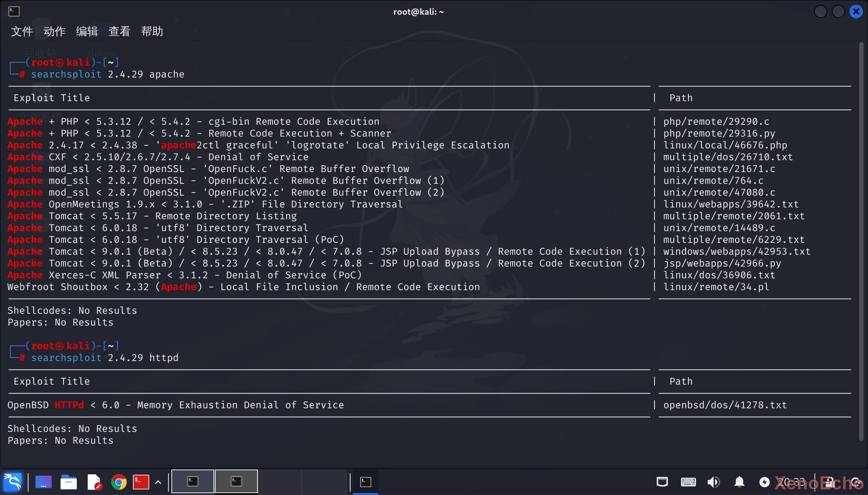Open the 文件 menu
Image resolution: width=868 pixels, height=495 pixels.
[x=22, y=31]
